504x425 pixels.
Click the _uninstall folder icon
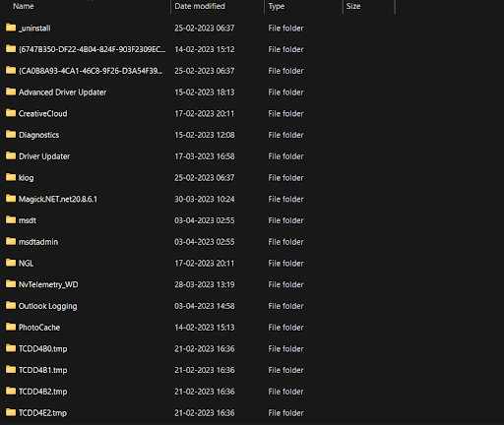pos(11,28)
